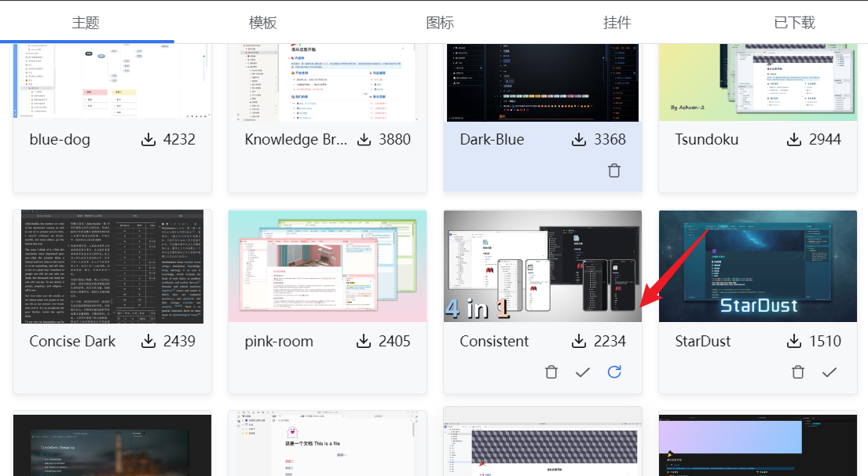Select the Knowledge Br... theme name
Screen dimensions: 868x476
pos(296,140)
